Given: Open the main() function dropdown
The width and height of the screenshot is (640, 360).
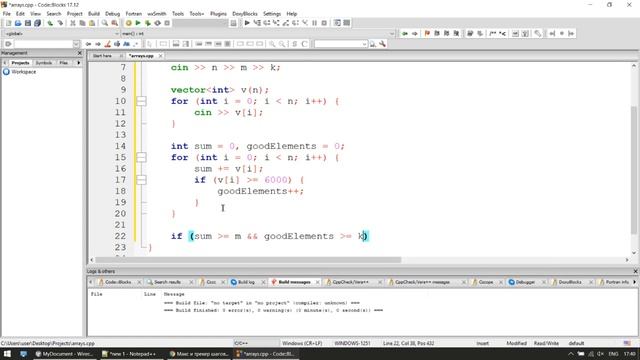Looking at the screenshot, I should click(x=392, y=33).
